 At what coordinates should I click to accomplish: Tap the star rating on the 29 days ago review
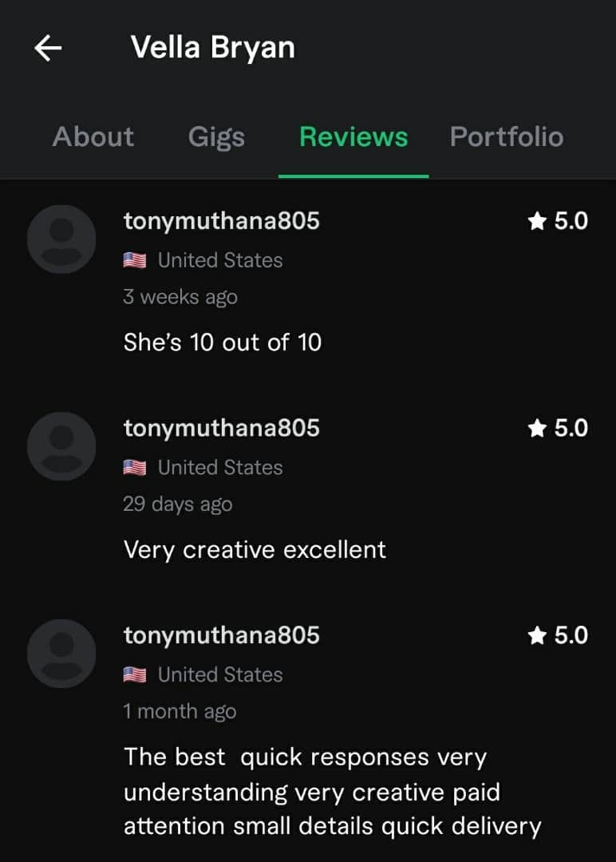(x=558, y=429)
